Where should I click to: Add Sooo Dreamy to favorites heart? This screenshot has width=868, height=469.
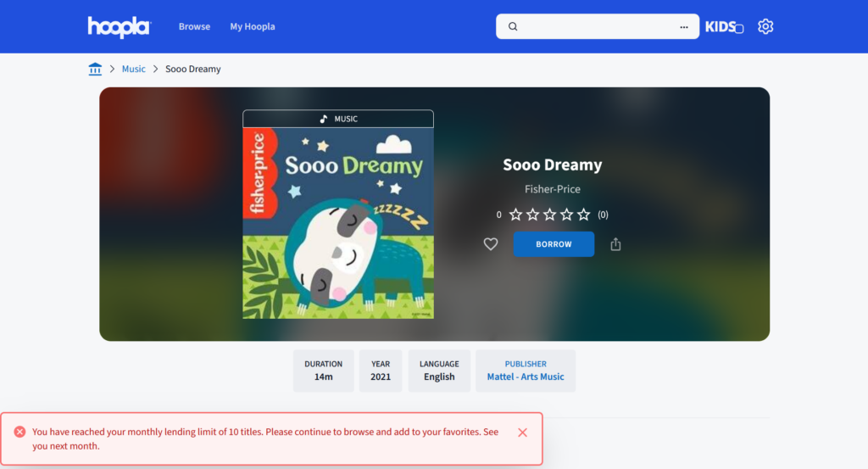pyautogui.click(x=491, y=244)
